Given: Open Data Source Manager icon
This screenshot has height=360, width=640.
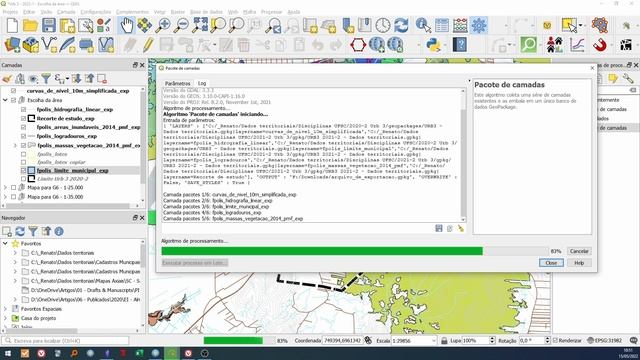Looking at the screenshot, I should click(x=12, y=44).
